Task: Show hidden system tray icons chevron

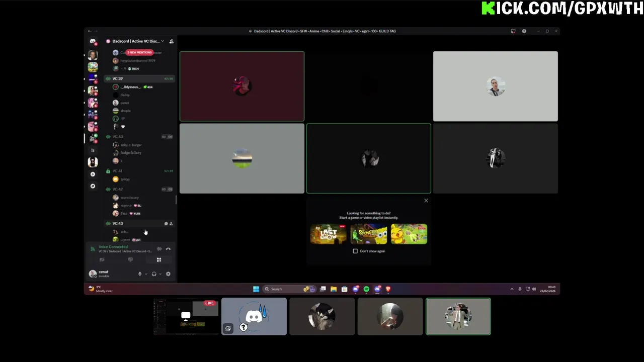Action: [x=512, y=289]
